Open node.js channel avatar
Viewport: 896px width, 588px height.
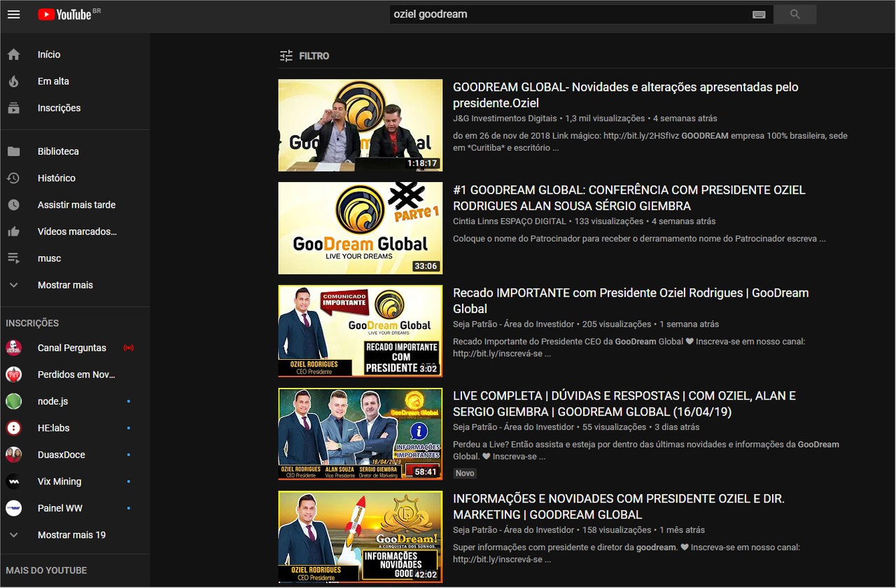[13, 401]
